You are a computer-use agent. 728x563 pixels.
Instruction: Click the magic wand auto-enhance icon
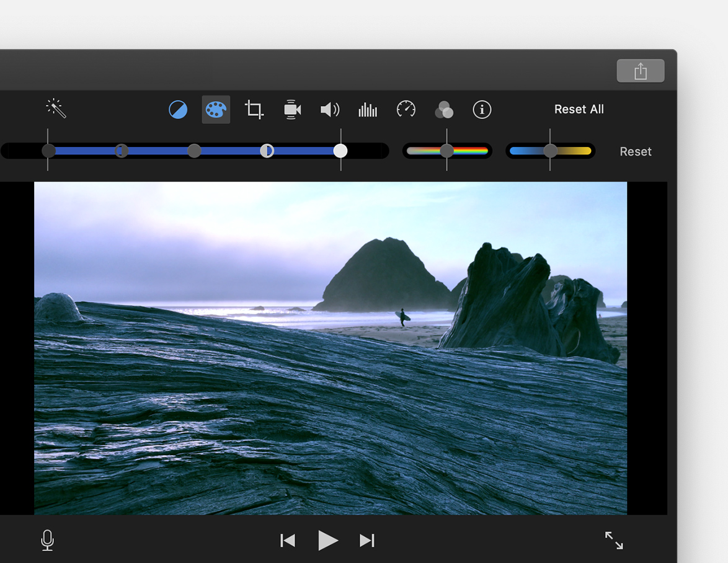coord(56,109)
